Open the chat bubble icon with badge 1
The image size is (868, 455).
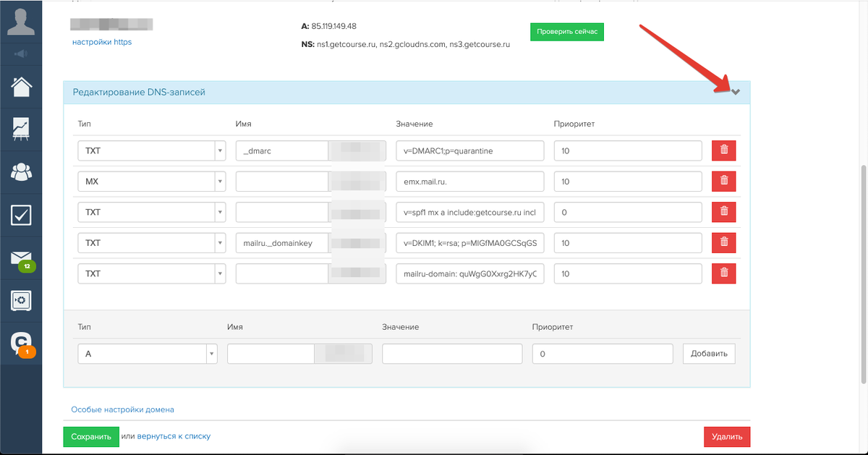tap(21, 344)
